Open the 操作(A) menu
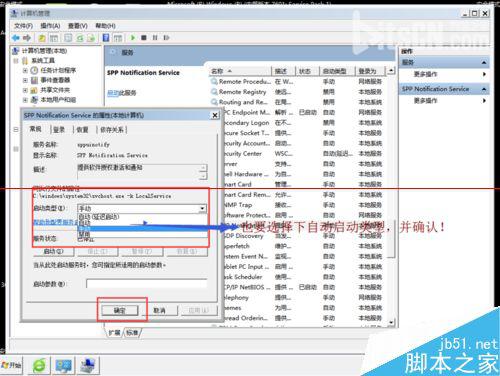Screen dimensions: 500x376 pyautogui.click(x=50, y=26)
